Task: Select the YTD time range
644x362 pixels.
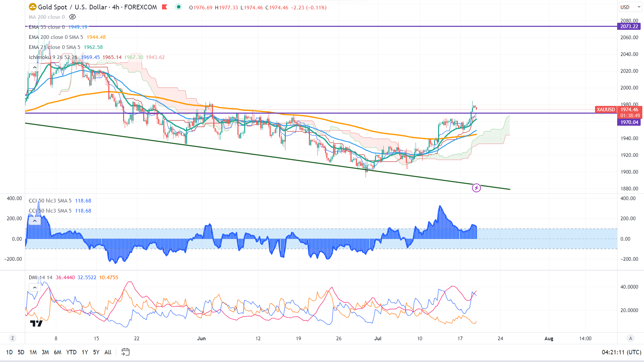Action: (71, 352)
